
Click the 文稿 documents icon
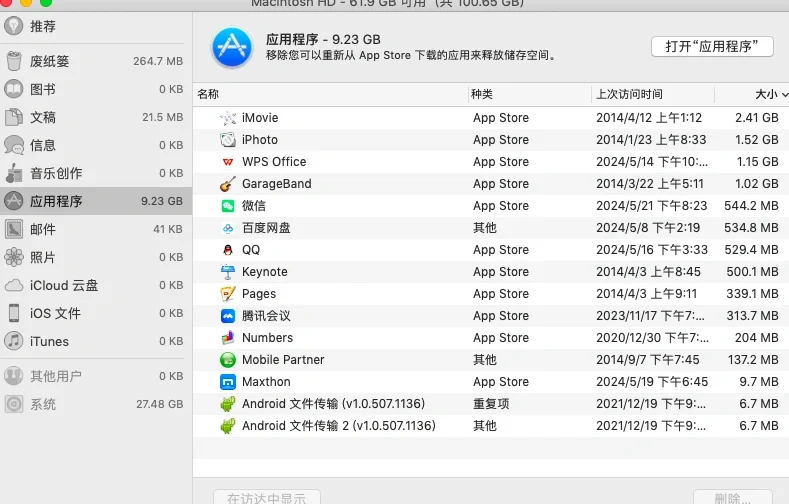(14, 117)
